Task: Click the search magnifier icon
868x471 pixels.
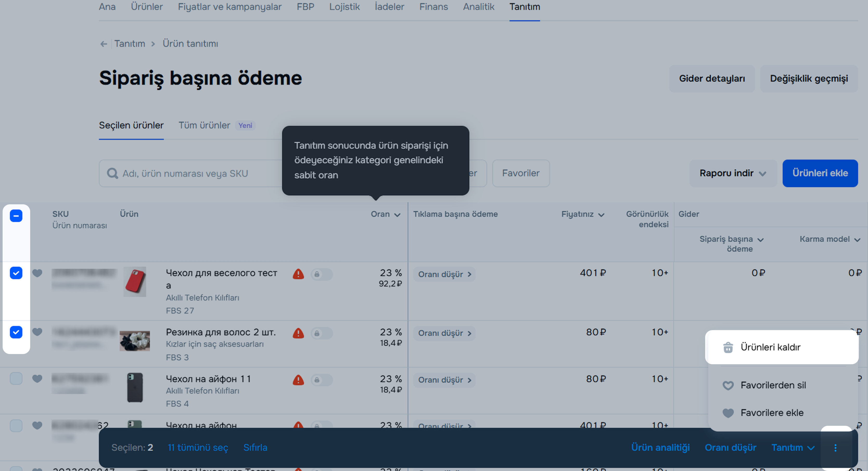Action: click(x=112, y=173)
